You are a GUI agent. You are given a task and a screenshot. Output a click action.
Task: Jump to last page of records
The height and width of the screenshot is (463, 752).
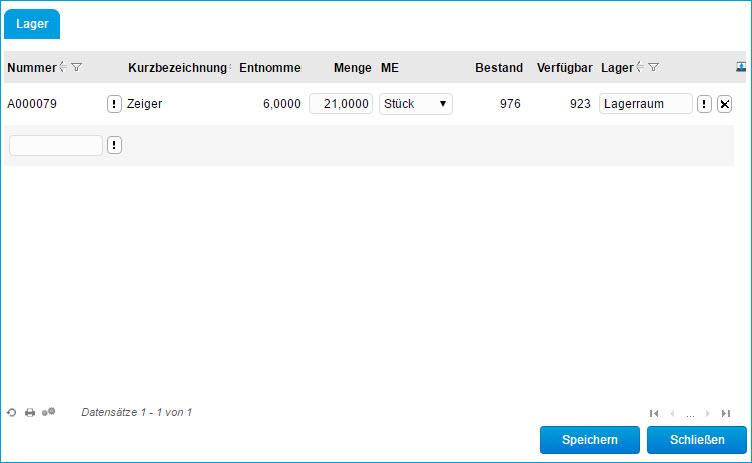726,413
